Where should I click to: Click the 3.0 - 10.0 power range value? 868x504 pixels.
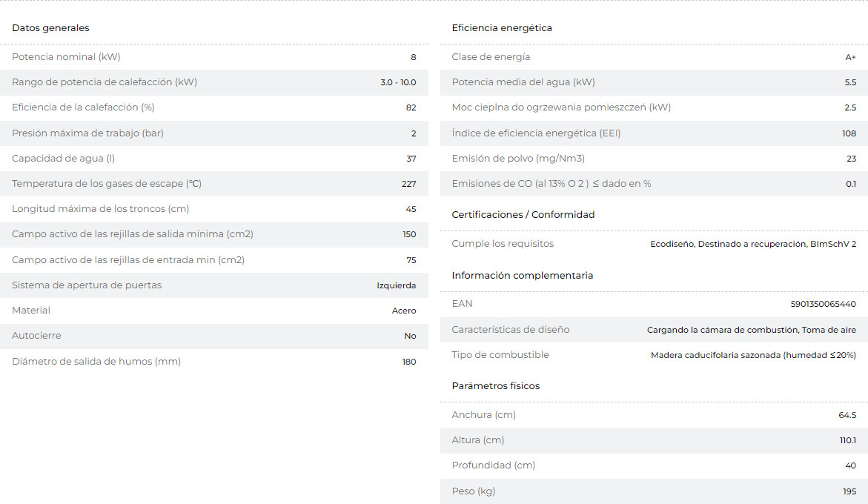coord(398,83)
